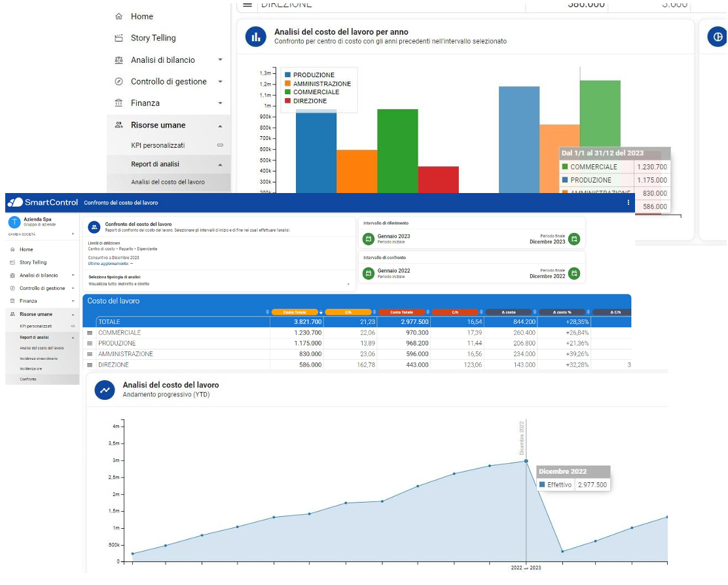Click Dicembre 2022 data point on YTD chart
The width and height of the screenshot is (728, 585).
[526, 461]
